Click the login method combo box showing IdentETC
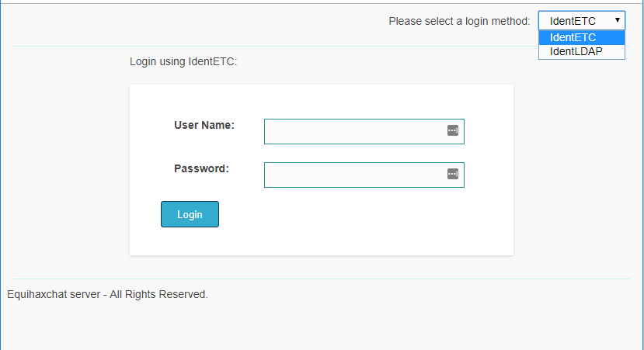This screenshot has width=644, height=350. click(x=573, y=21)
